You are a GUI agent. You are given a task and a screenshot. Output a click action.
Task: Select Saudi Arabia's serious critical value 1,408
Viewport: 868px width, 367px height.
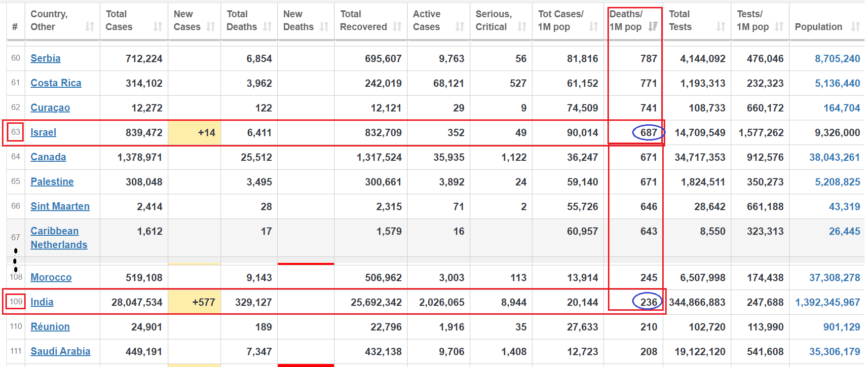[x=514, y=352]
